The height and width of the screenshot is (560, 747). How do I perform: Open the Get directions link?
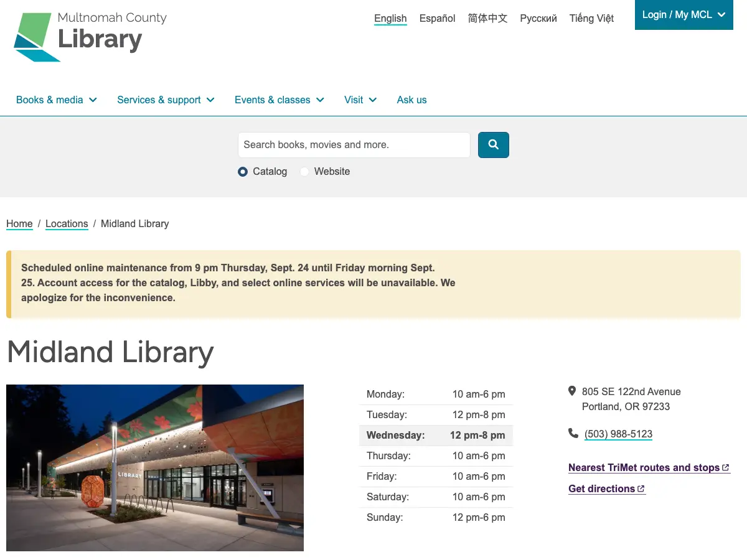point(607,489)
